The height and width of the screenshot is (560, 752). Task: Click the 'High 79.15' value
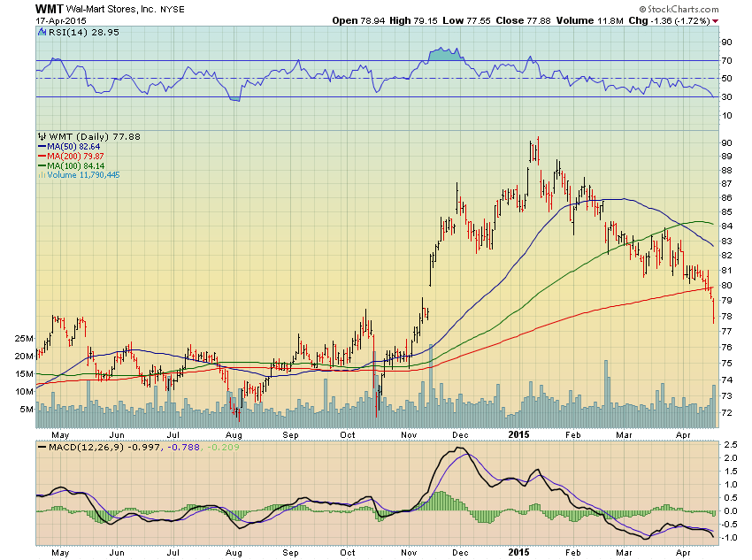coord(413,20)
